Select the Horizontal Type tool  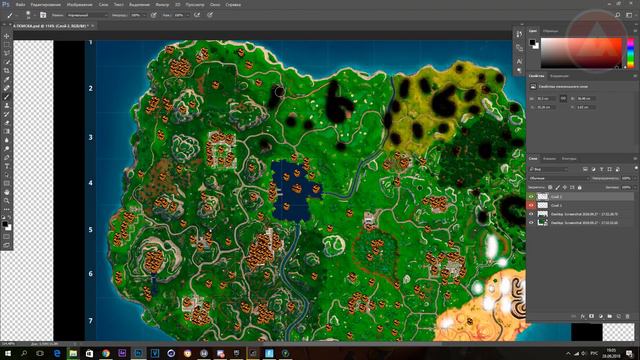[x=7, y=166]
